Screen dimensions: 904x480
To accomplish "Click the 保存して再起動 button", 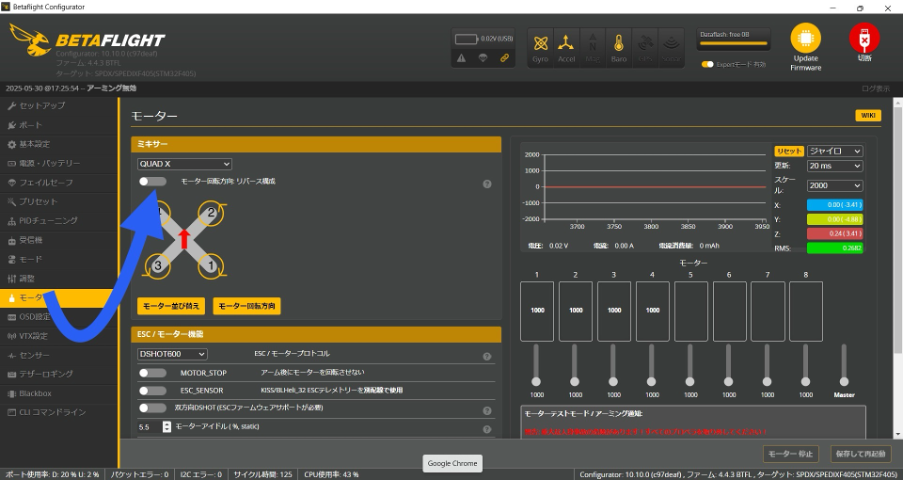I will [x=860, y=454].
